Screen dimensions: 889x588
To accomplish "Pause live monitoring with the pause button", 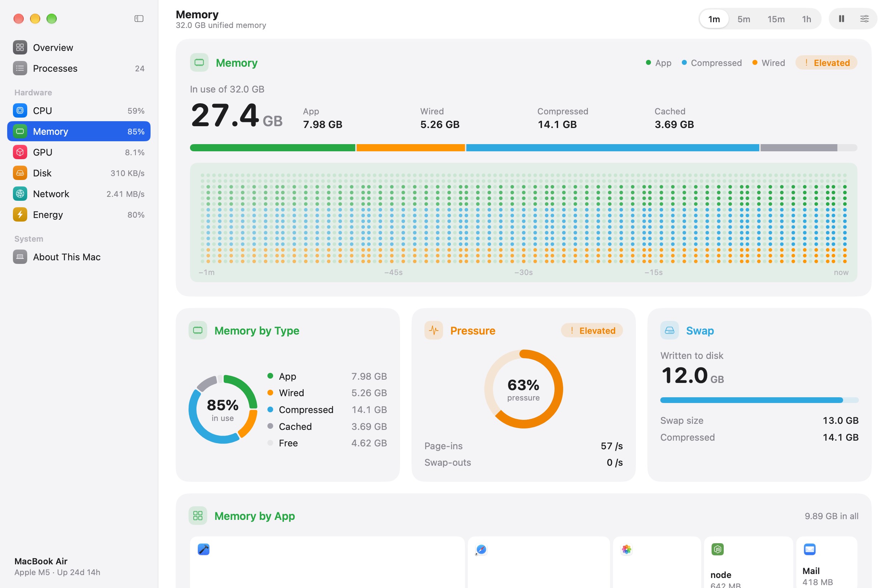I will (841, 19).
